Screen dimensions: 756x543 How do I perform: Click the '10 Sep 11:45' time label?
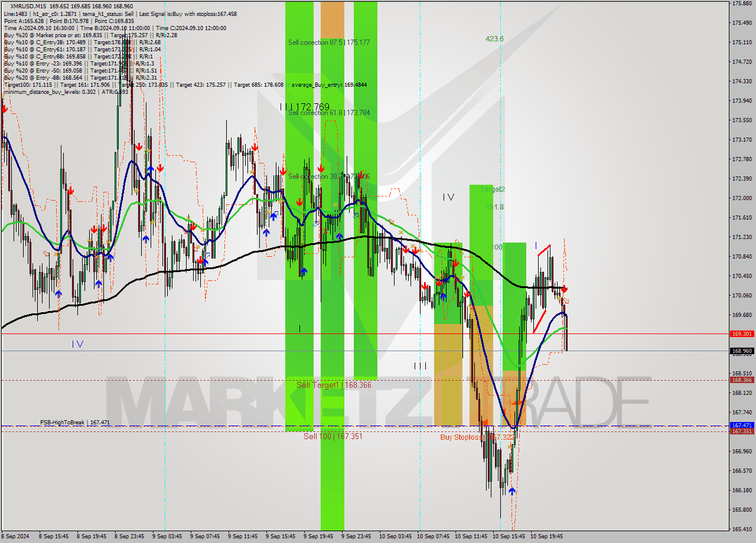(x=471, y=537)
